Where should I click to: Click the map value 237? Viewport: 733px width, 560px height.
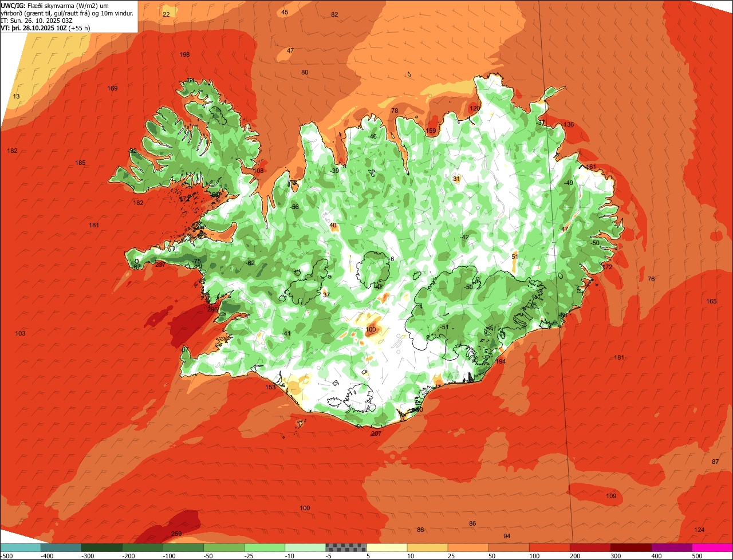click(160, 265)
